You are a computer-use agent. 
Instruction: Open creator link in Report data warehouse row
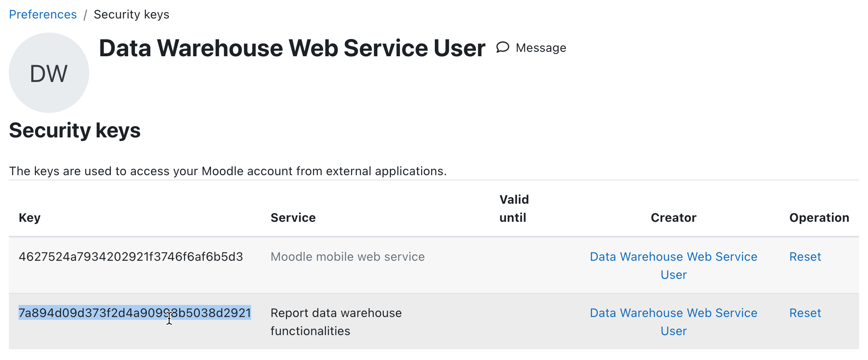click(x=674, y=322)
